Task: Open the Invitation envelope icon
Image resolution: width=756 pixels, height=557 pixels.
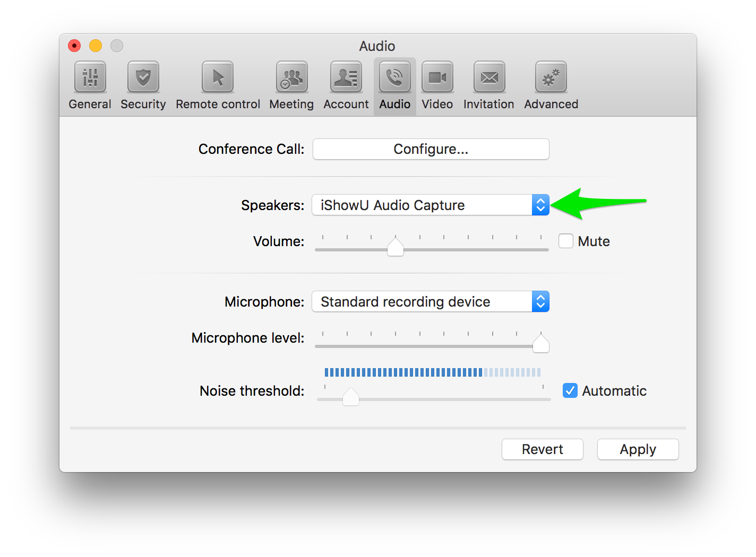Action: pos(489,77)
